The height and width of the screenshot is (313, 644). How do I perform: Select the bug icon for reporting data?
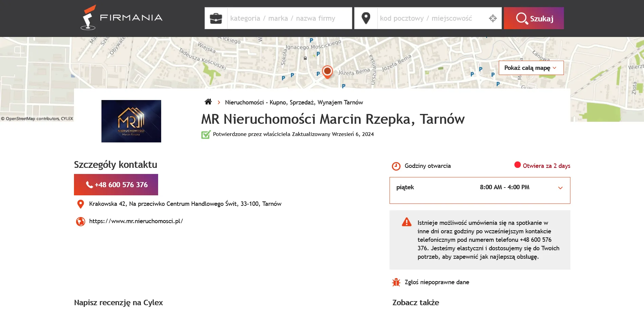396,282
